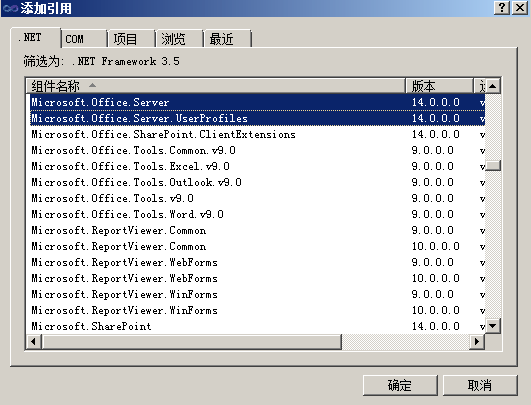Image resolution: width=531 pixels, height=405 pixels.
Task: Select Microsoft.ReportViewer.WinForms version 9.0.0.0
Action: click(256, 294)
